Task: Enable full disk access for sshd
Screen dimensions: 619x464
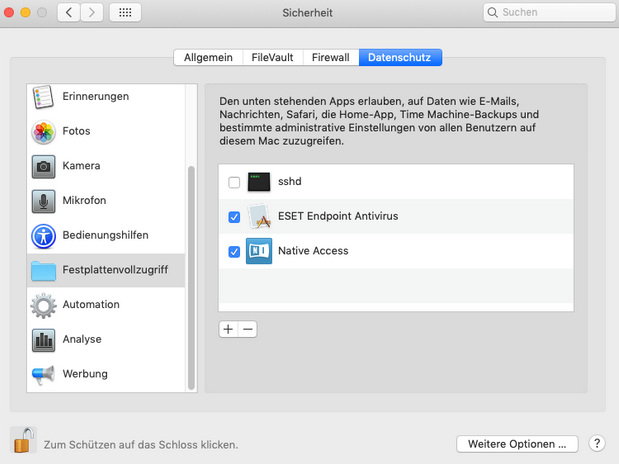Action: [234, 182]
